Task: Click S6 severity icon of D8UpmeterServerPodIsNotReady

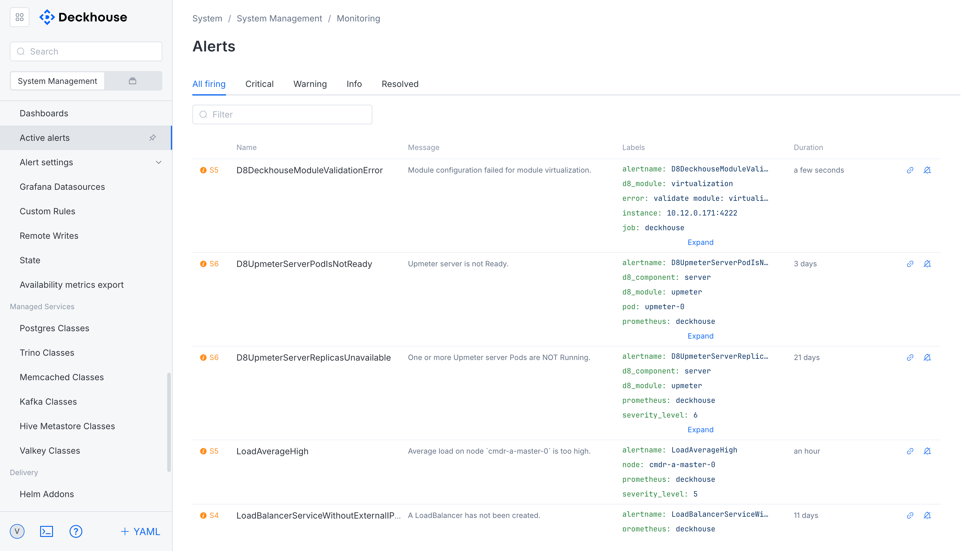Action: coord(203,264)
